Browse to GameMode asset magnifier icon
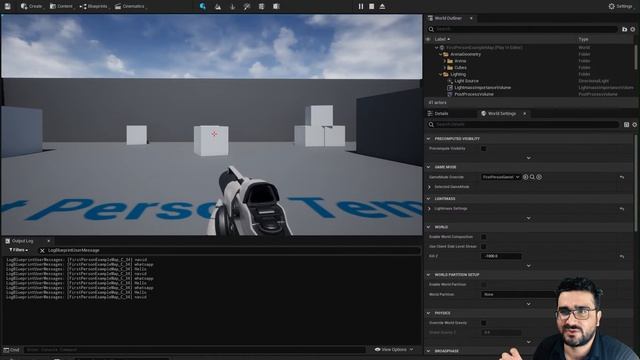This screenshot has height=360, width=640. (532, 177)
